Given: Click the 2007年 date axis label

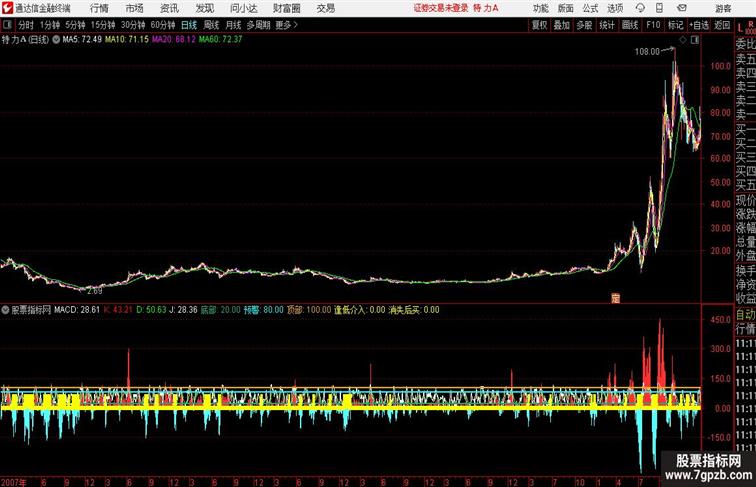Looking at the screenshot, I should (x=14, y=482).
